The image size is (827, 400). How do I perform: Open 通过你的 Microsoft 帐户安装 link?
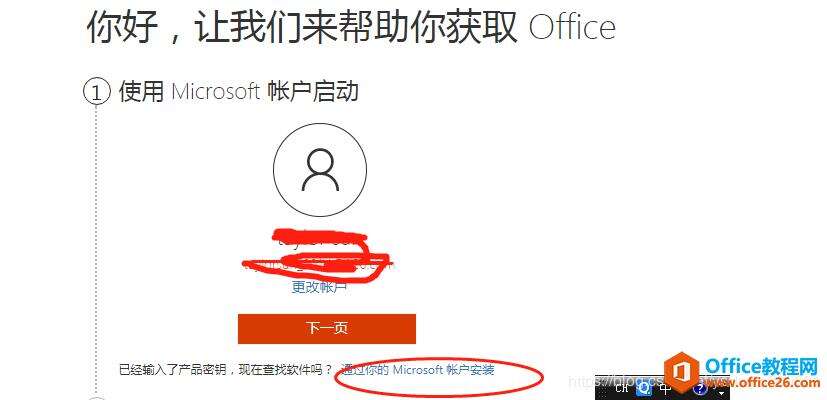tap(417, 369)
